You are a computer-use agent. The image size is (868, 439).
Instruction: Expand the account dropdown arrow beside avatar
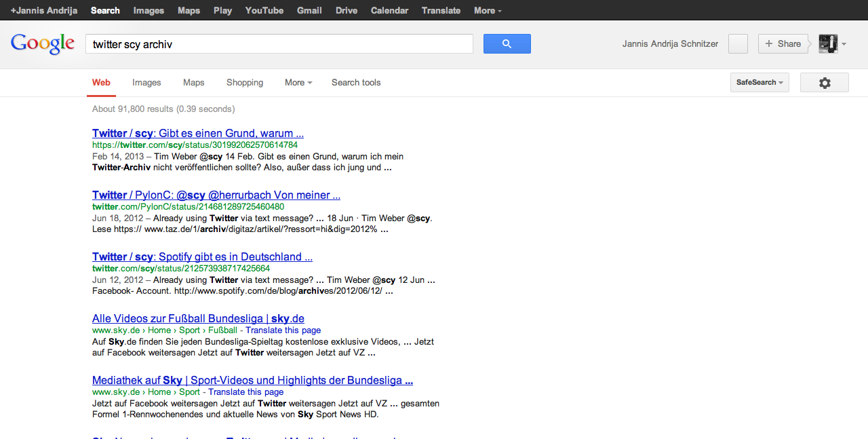tap(844, 44)
